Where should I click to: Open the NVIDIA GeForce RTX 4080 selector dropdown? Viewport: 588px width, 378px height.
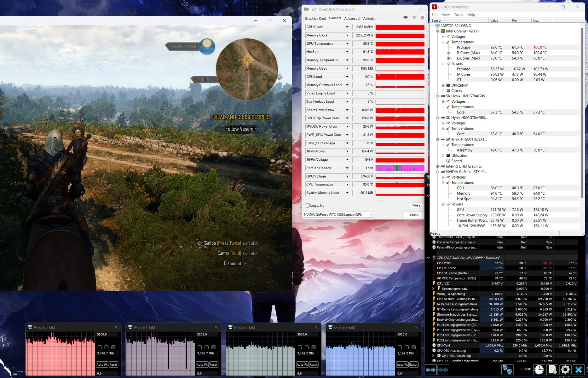[x=371, y=215]
